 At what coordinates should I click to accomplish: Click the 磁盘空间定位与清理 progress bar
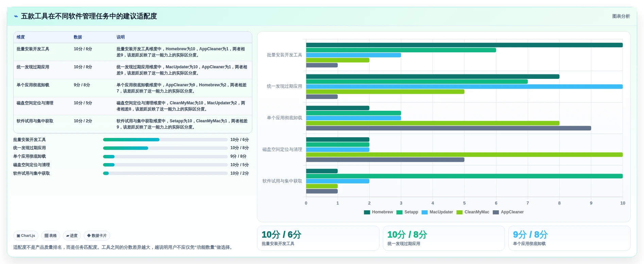point(165,165)
